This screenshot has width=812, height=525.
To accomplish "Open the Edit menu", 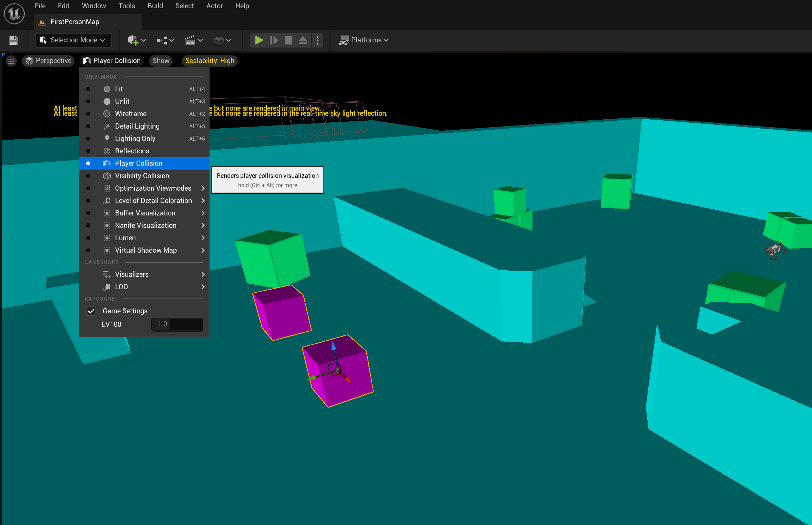I will (x=63, y=6).
